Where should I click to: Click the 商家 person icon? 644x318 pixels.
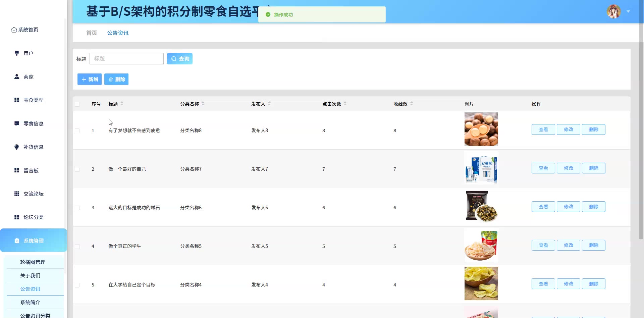(17, 77)
